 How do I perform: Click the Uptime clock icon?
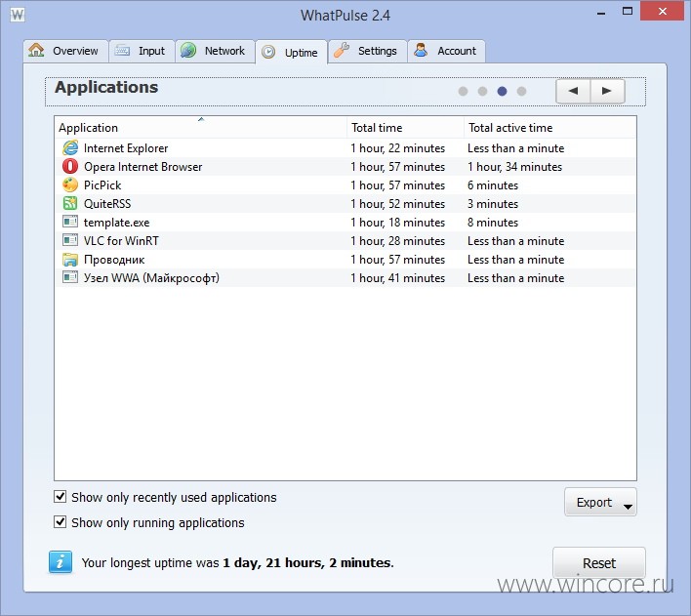(x=268, y=52)
